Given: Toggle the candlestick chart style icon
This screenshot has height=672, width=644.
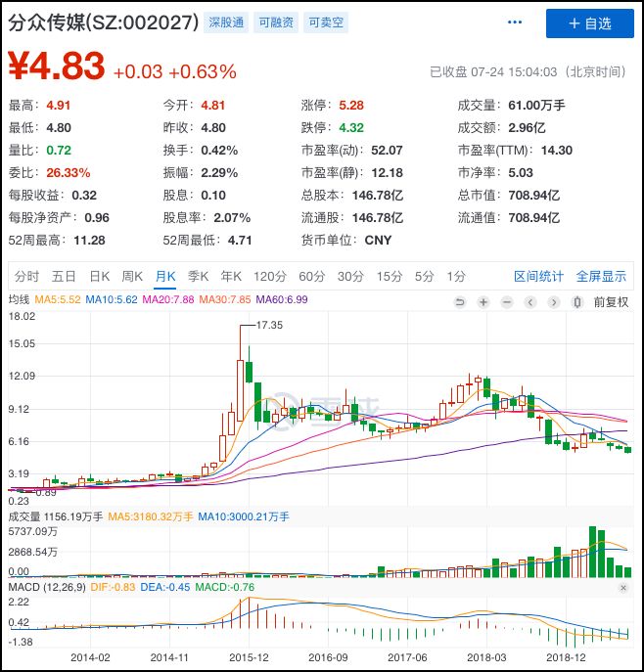Looking at the screenshot, I should (x=577, y=302).
